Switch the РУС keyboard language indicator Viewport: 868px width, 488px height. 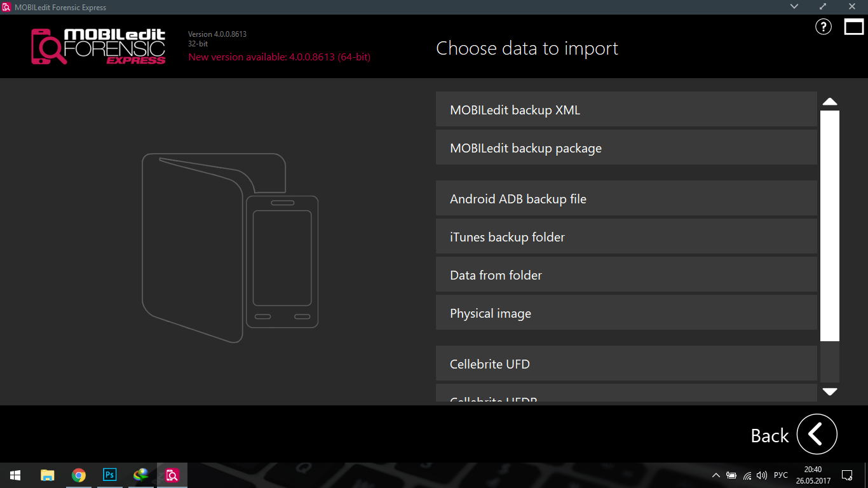pyautogui.click(x=781, y=475)
